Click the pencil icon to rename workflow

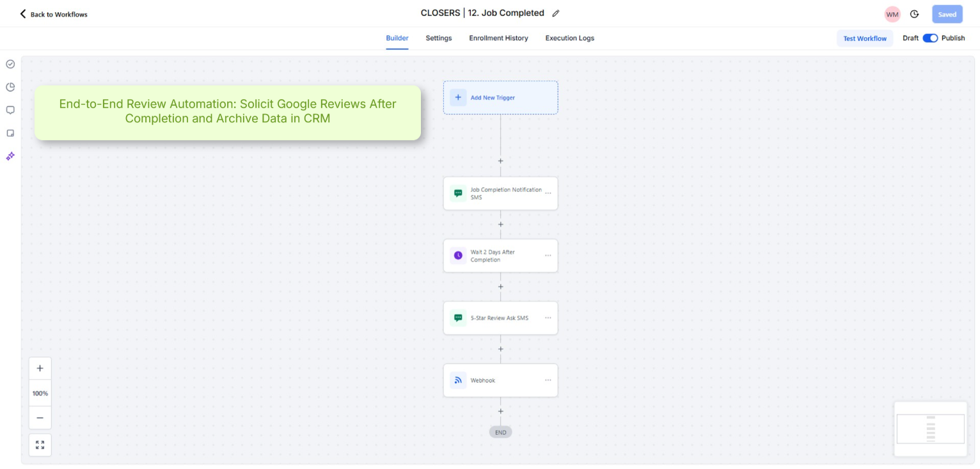[x=556, y=13]
